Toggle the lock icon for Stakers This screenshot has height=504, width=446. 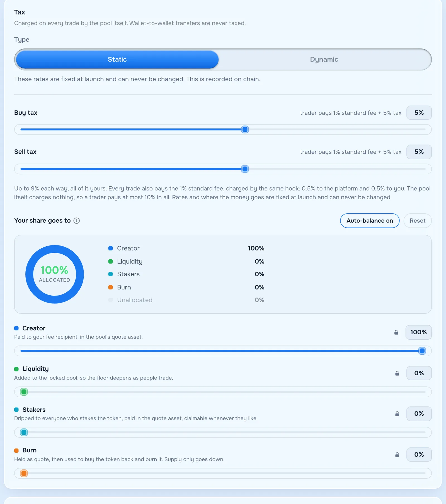click(x=397, y=414)
